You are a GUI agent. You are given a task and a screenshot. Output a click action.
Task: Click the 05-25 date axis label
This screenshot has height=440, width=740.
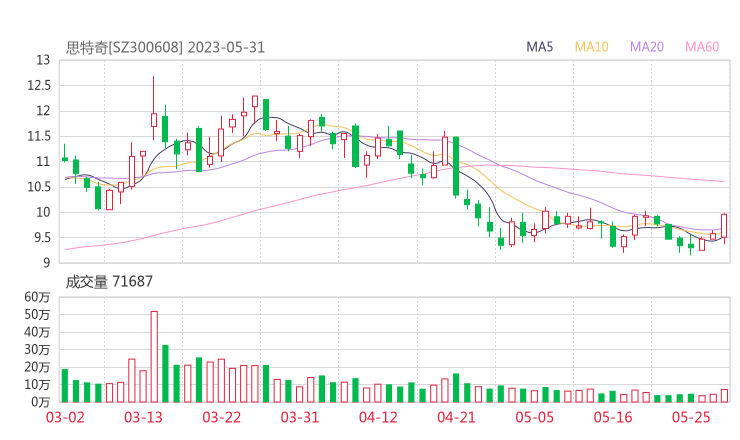691,417
